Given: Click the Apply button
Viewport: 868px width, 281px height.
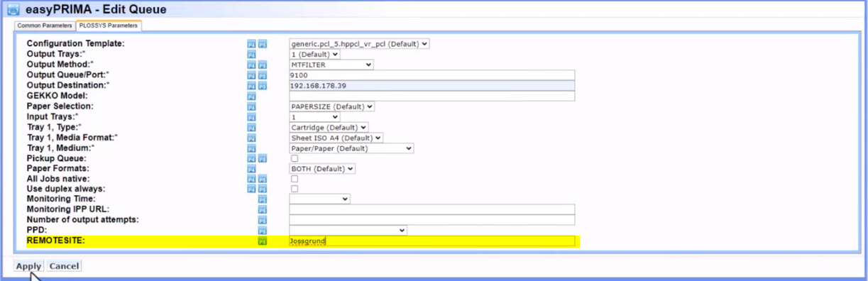Looking at the screenshot, I should [28, 266].
